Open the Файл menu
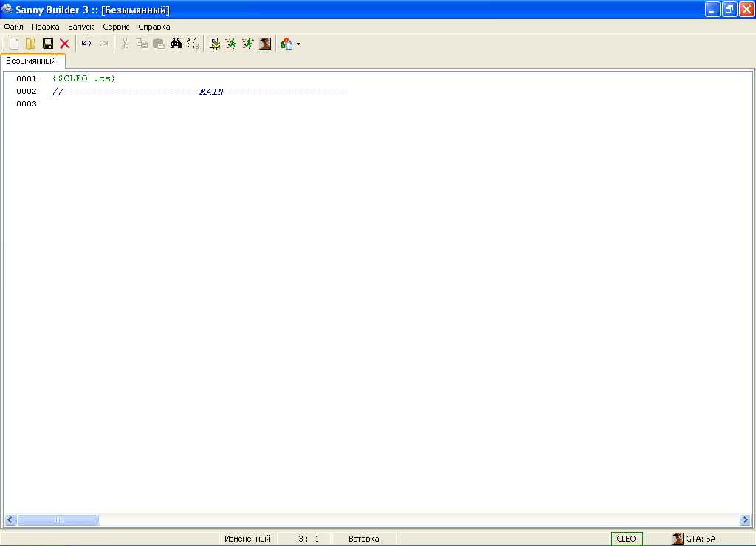Screen dimensions: 756x546 (x=13, y=27)
